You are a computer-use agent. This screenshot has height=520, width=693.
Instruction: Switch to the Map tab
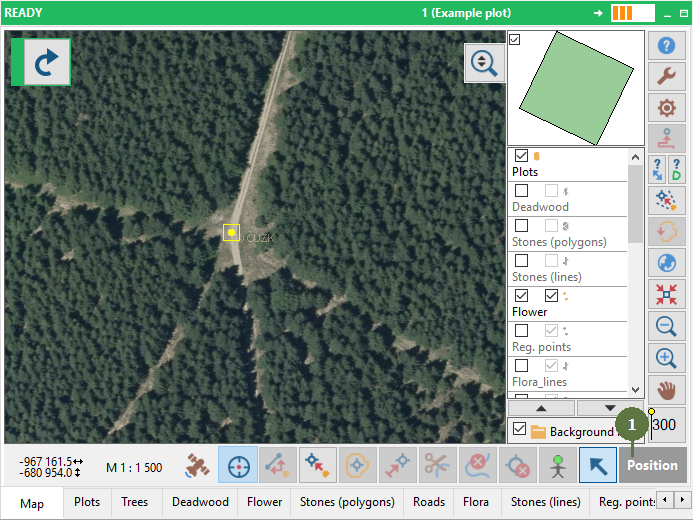[x=32, y=503]
